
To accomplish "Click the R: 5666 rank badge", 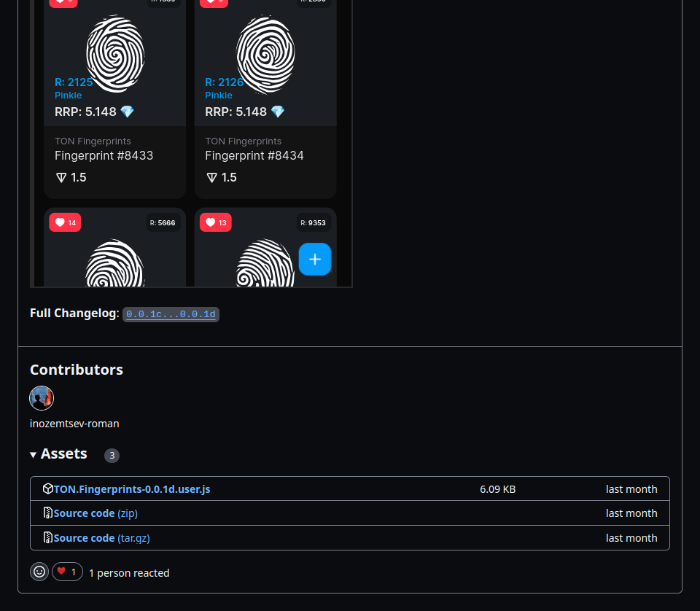I will click(x=163, y=222).
